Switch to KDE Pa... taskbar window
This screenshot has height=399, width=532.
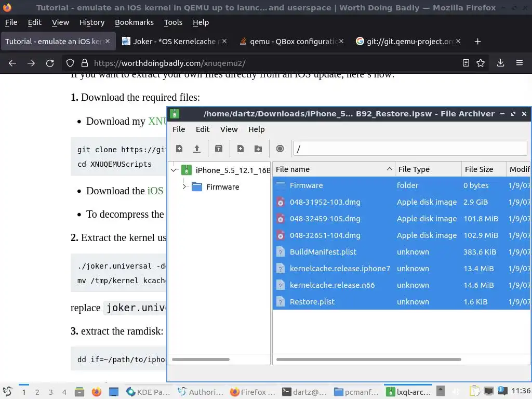point(148,392)
